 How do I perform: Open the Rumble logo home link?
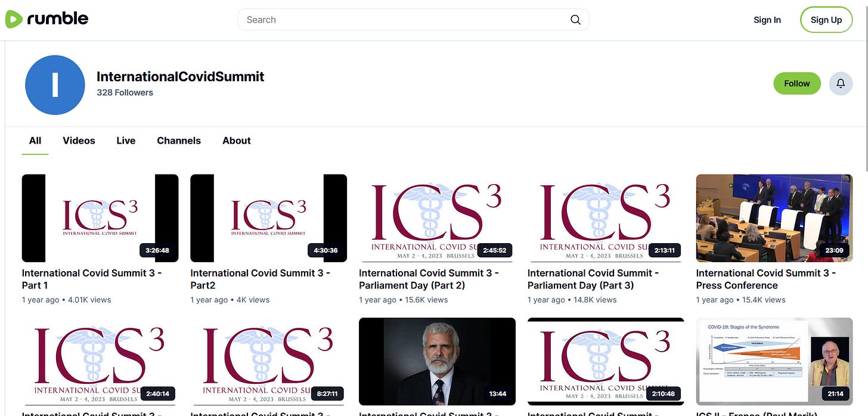coord(46,19)
